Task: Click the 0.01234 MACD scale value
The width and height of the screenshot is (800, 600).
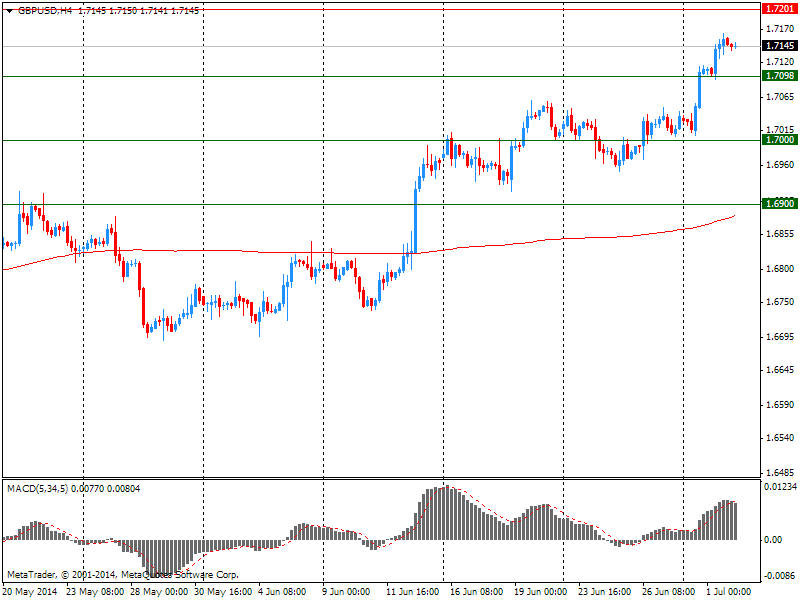Action: tap(781, 487)
